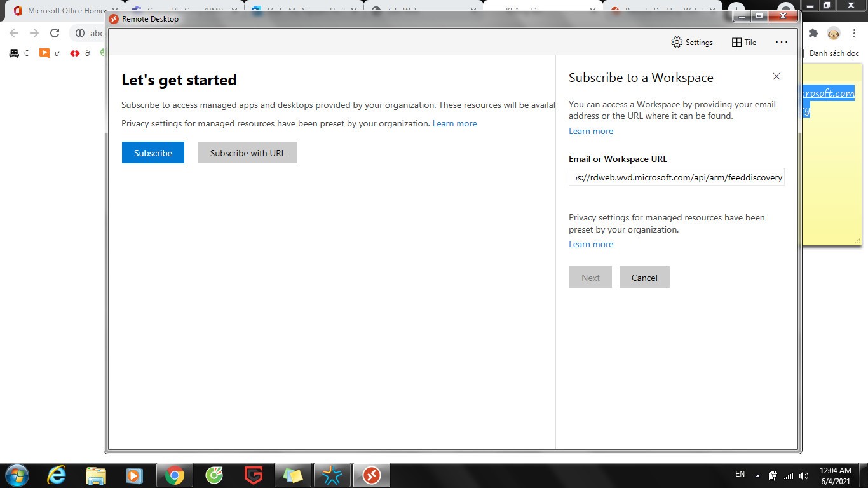This screenshot has height=488, width=868.
Task: Cancel the workspace subscription
Action: [x=644, y=277]
